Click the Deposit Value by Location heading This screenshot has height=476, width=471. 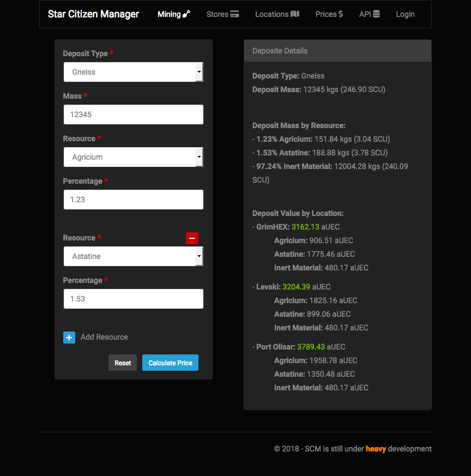[x=298, y=213]
